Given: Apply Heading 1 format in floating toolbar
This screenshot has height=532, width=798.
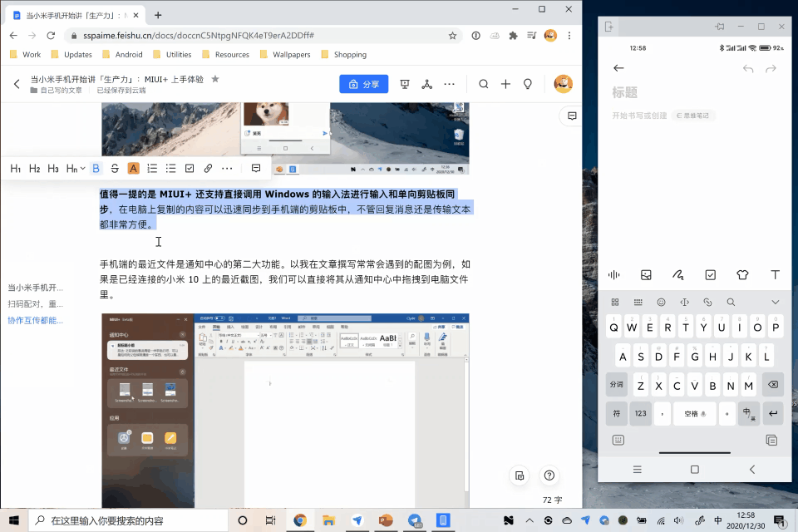Looking at the screenshot, I should click(16, 169).
